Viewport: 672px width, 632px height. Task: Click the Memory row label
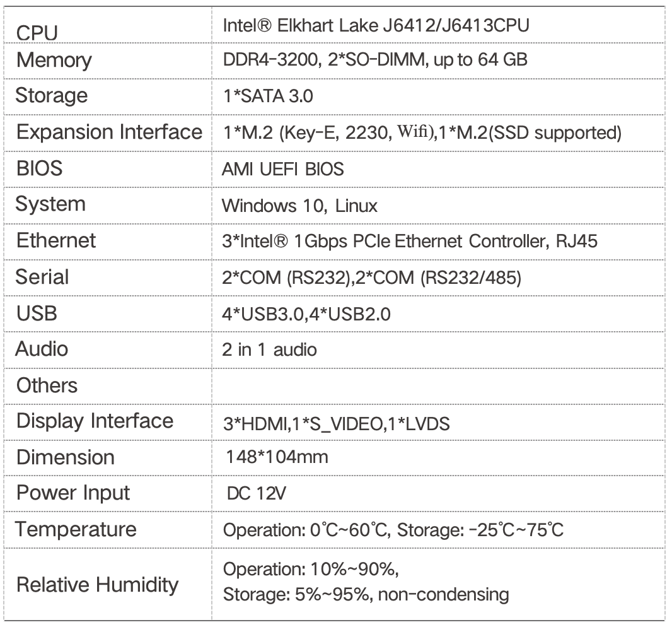click(x=54, y=61)
